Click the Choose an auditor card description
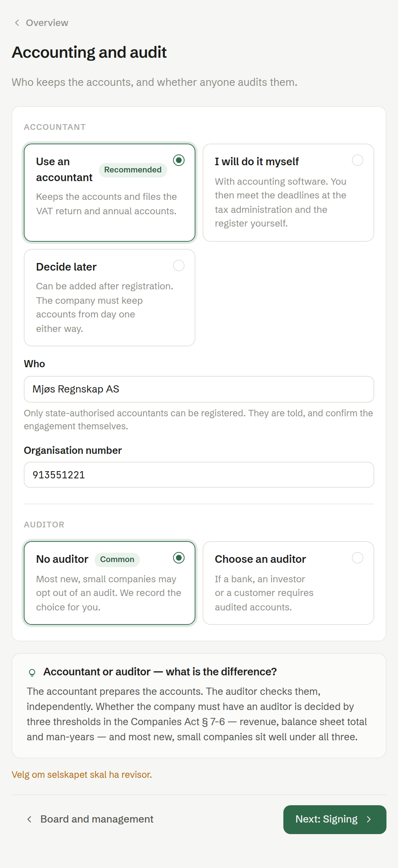The image size is (398, 868). [x=264, y=593]
